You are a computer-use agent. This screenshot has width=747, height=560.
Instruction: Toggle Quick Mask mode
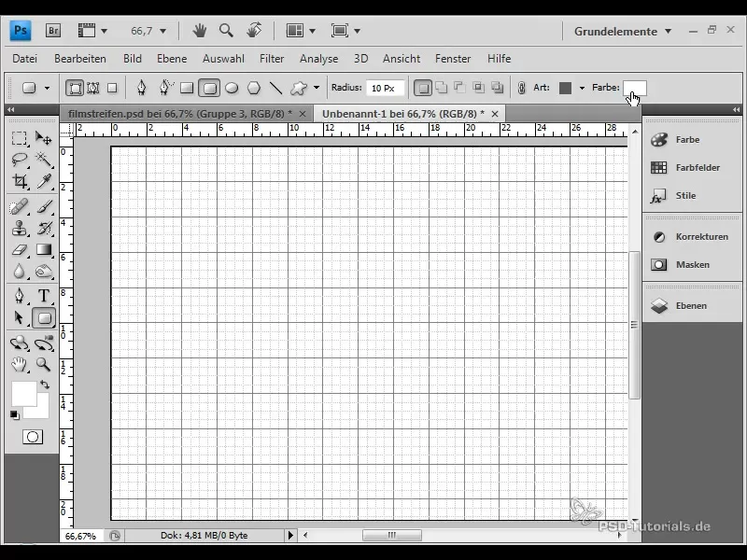33,437
